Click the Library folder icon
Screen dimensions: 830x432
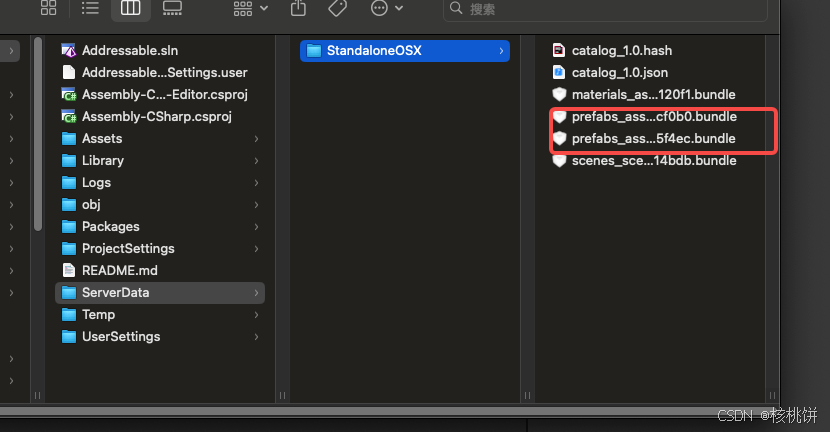click(x=69, y=160)
